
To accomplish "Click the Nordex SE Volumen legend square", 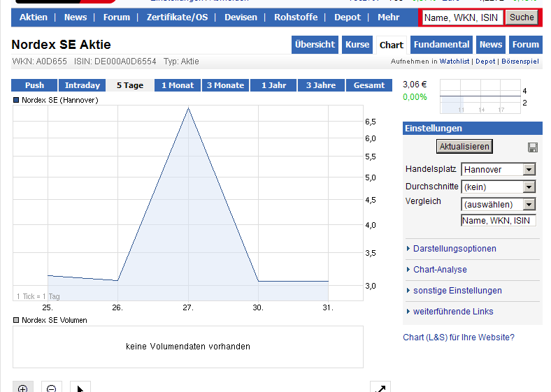I will point(16,320).
